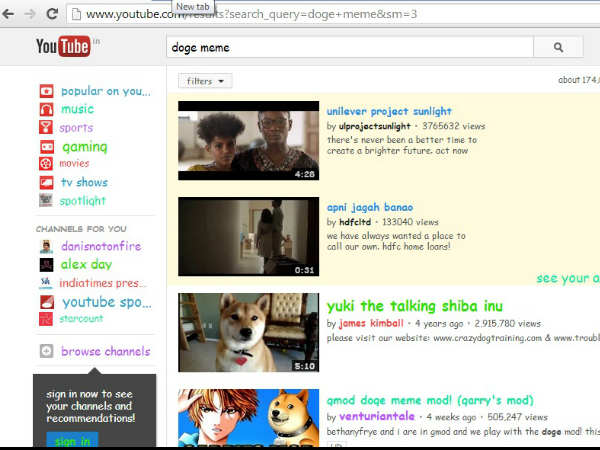Click the Movies film reel icon
The height and width of the screenshot is (450, 600).
46,164
